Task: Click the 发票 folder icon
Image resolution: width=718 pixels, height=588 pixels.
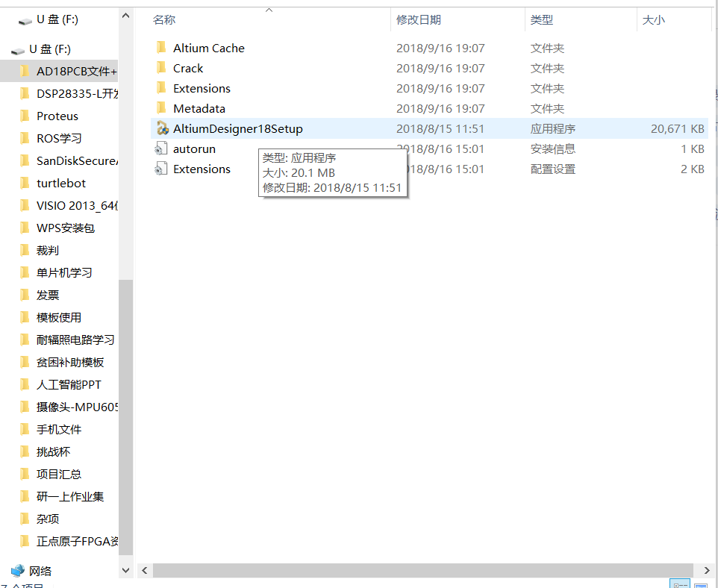Action: [25, 295]
